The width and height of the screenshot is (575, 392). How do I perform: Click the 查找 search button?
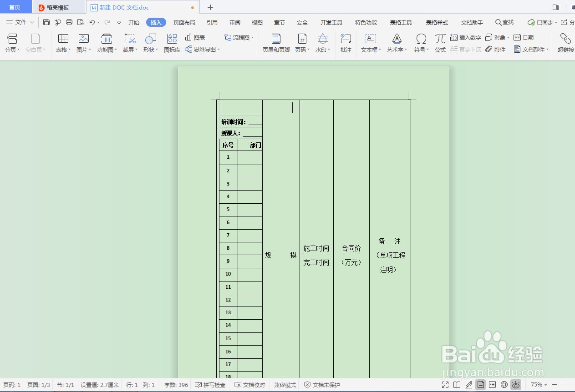504,22
